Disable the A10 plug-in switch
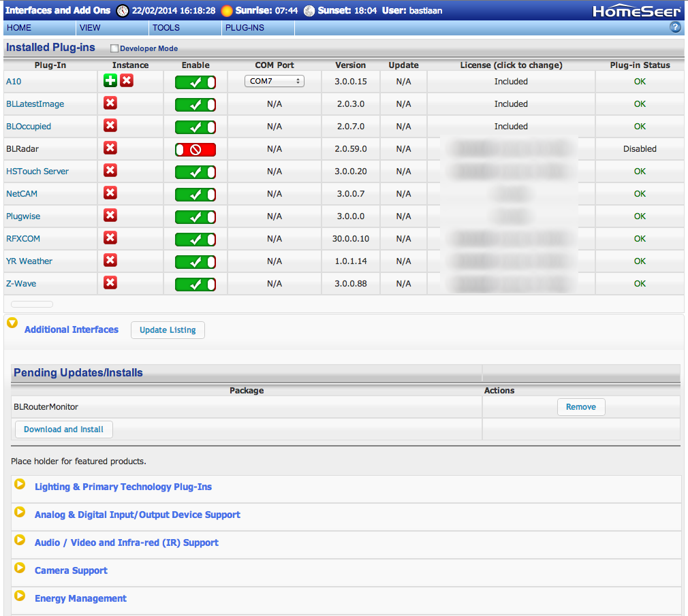688x616 pixels. [196, 82]
